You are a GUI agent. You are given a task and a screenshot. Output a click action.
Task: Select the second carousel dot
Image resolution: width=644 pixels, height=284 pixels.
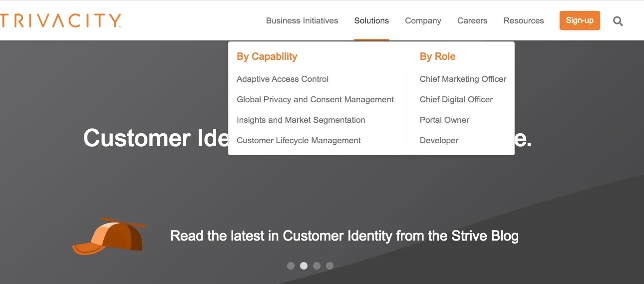pyautogui.click(x=304, y=266)
